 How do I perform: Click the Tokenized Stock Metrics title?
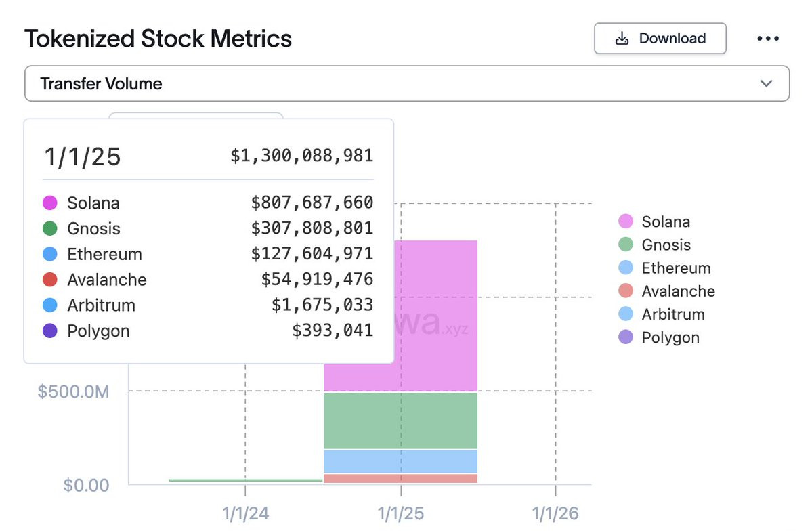click(x=158, y=39)
